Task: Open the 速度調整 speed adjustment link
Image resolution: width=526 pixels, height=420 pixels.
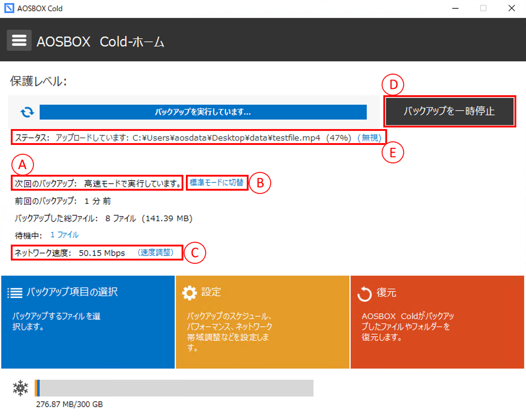Action: tap(156, 252)
